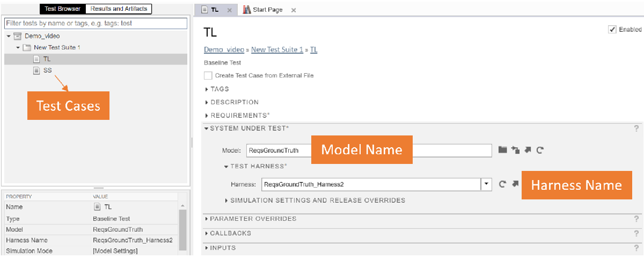Screen dimensions: 644x258
Task: Click the browse folder icon beside Model field
Action: 502,150
